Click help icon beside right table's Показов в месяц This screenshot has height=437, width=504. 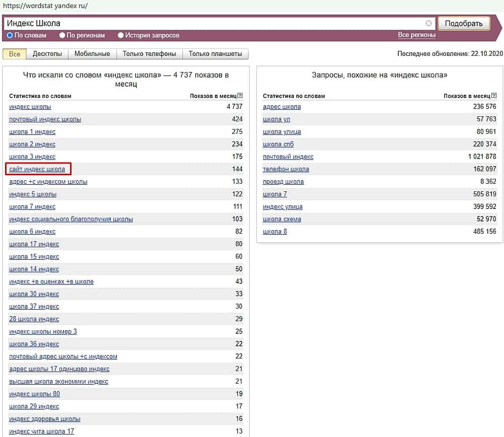(494, 96)
